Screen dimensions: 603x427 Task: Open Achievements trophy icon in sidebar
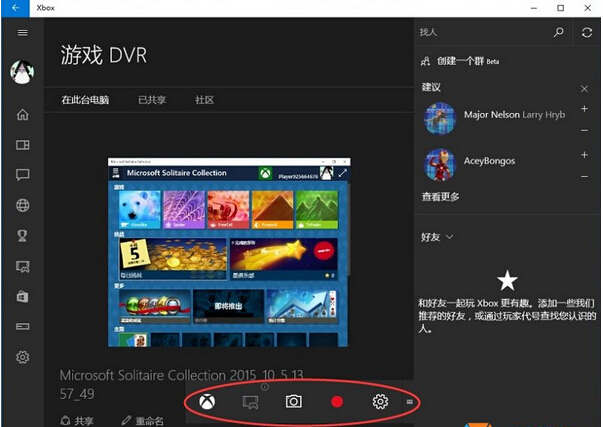22,236
